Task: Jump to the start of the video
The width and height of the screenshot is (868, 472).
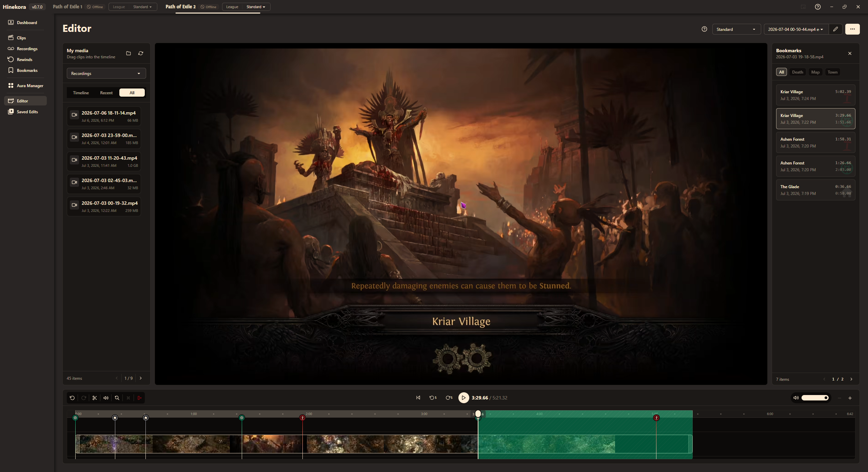Action: click(x=418, y=398)
